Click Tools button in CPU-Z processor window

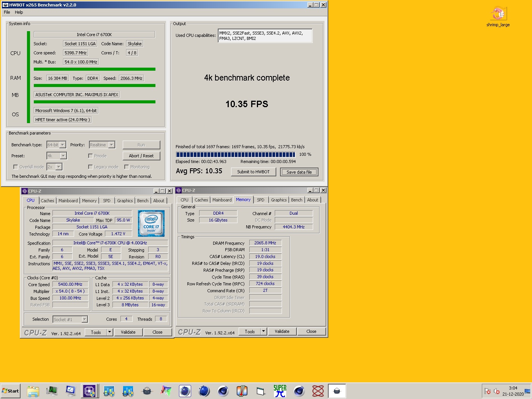pos(96,332)
